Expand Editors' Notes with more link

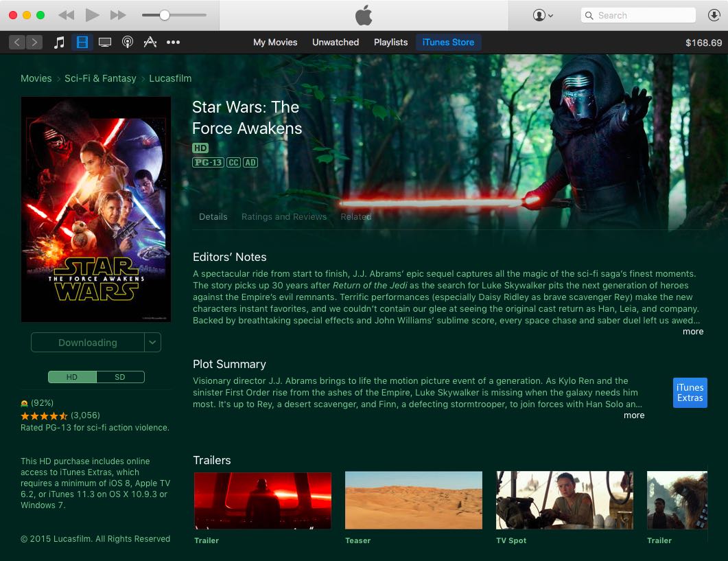pyautogui.click(x=693, y=332)
